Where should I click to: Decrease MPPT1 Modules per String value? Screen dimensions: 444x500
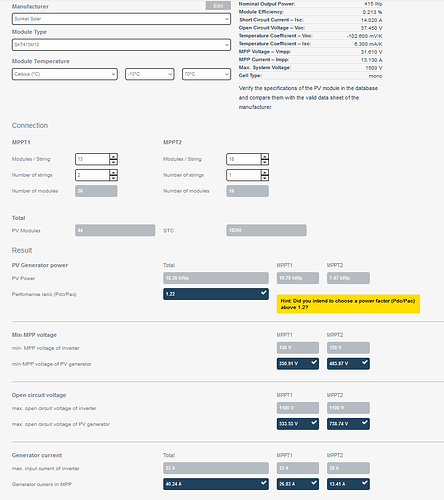pyautogui.click(x=113, y=162)
